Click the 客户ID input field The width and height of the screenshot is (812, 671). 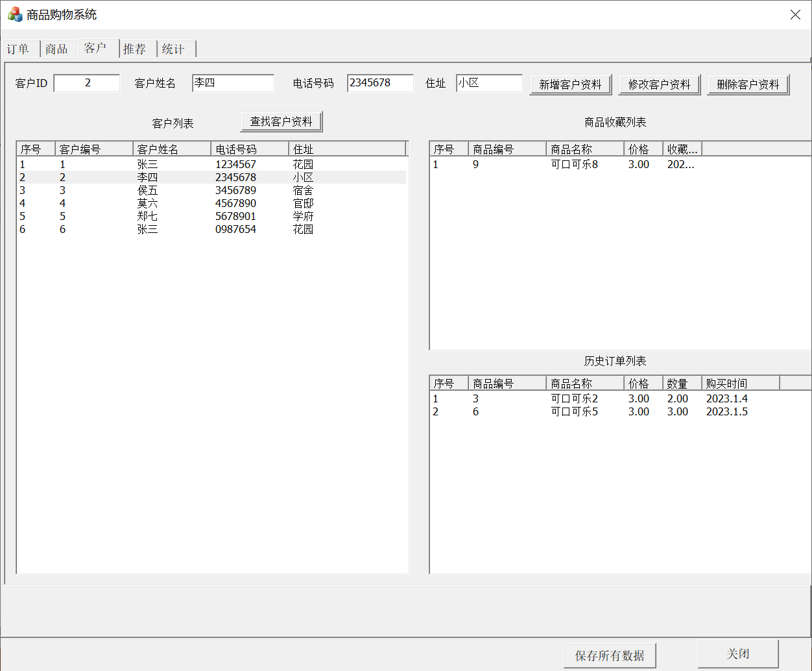87,83
